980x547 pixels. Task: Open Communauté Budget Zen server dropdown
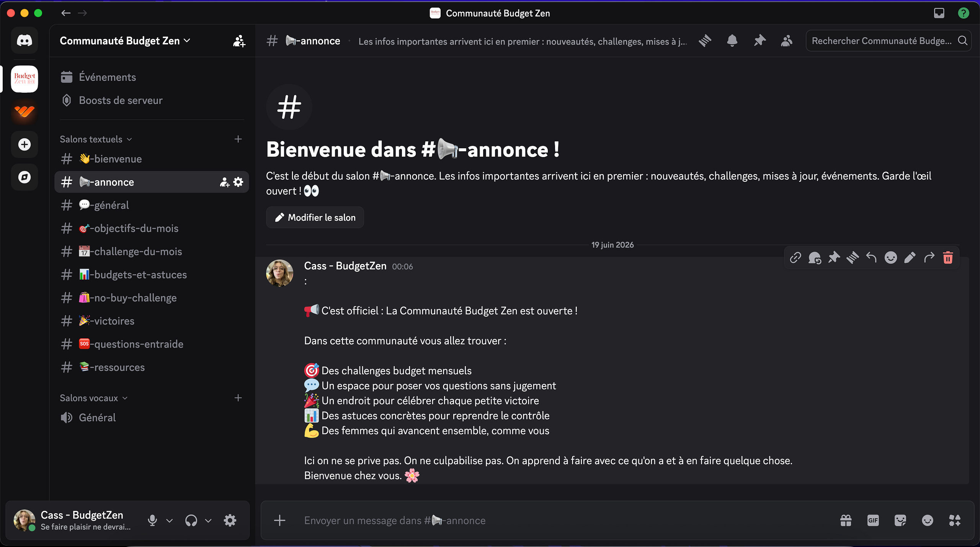tap(125, 41)
